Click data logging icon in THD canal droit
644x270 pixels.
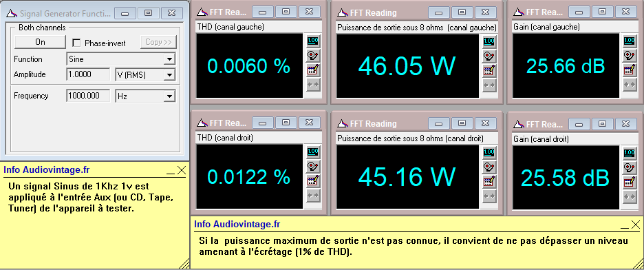[313, 181]
